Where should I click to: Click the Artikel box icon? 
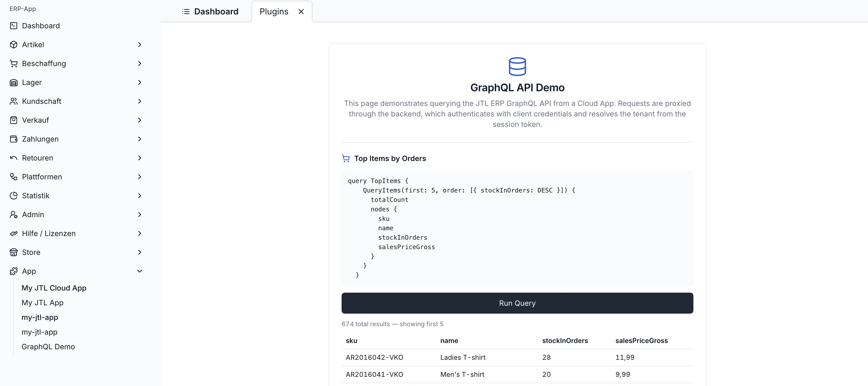pyautogui.click(x=13, y=44)
